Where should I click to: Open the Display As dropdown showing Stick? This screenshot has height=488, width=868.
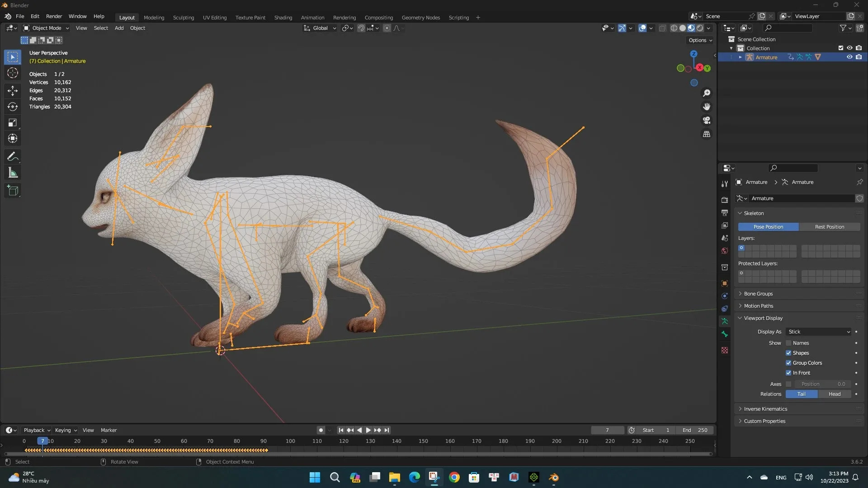(818, 332)
